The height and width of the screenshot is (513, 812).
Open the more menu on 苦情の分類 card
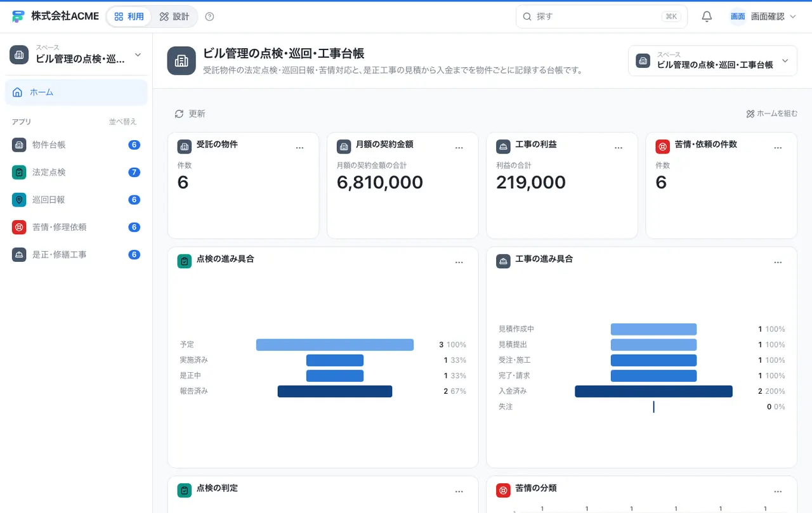778,491
